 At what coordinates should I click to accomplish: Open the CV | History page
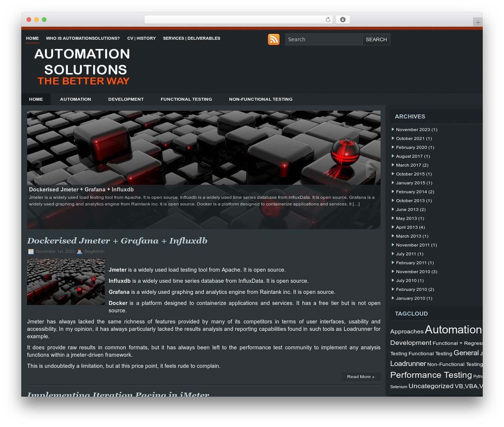141,38
